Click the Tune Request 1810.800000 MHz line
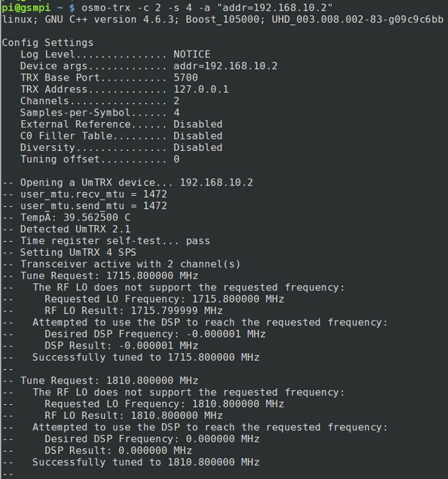 109,381
